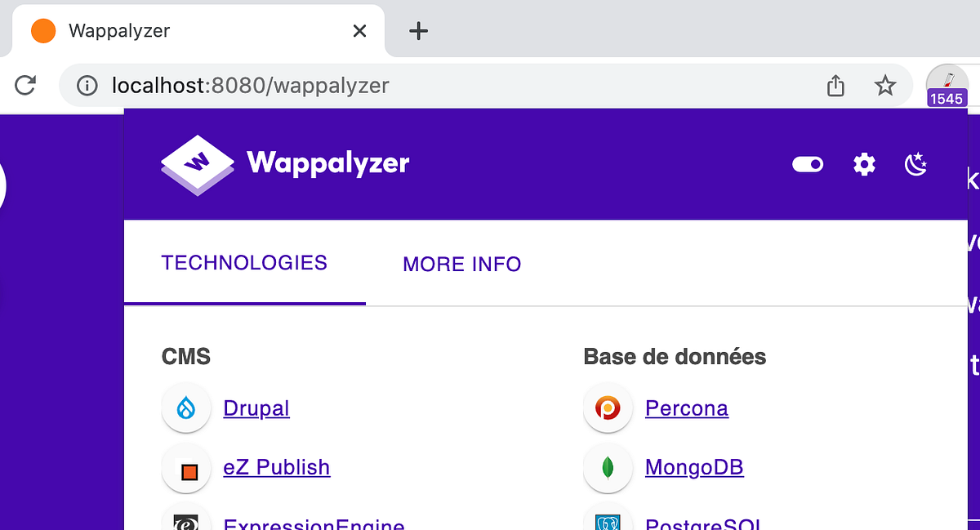The height and width of the screenshot is (530, 980).
Task: Switch to the MORE INFO tab
Action: 461,264
